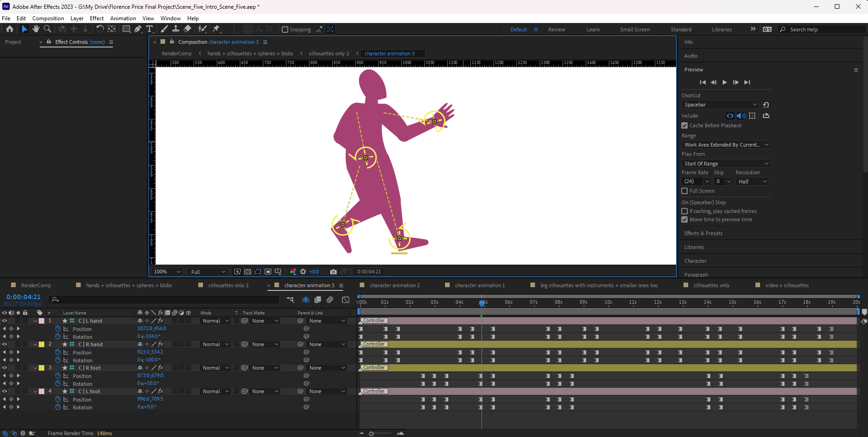
Task: Hide the C | L hand layer
Action: point(5,321)
